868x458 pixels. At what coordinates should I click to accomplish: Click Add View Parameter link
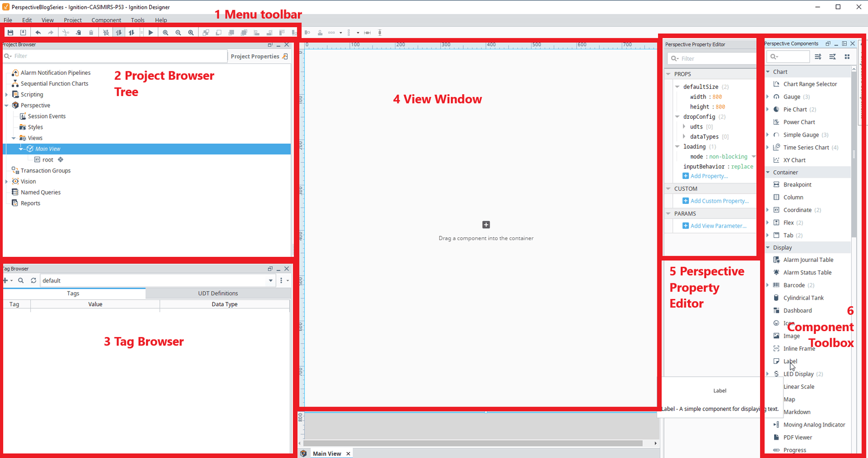[715, 226]
